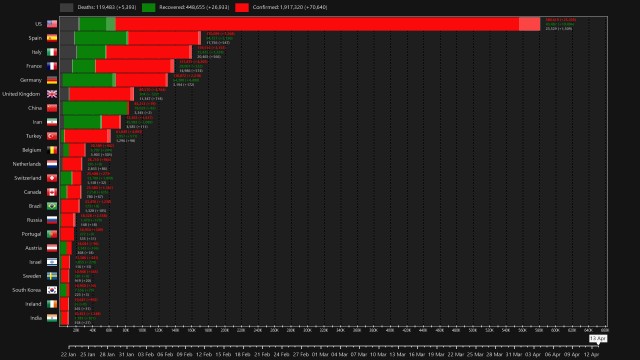The image size is (640, 360).
Task: Select the 'Spain' country label
Action: 35,38
